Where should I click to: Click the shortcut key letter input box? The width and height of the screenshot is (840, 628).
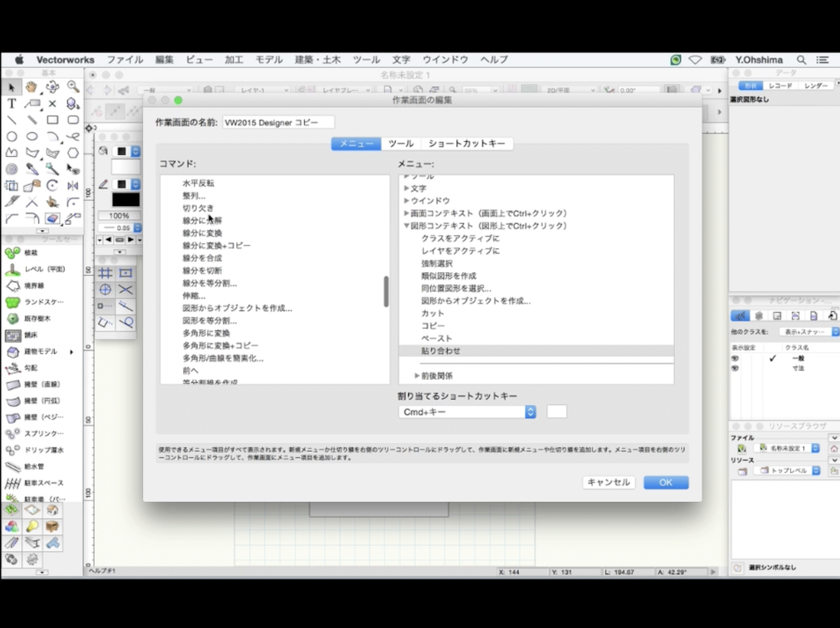click(556, 412)
